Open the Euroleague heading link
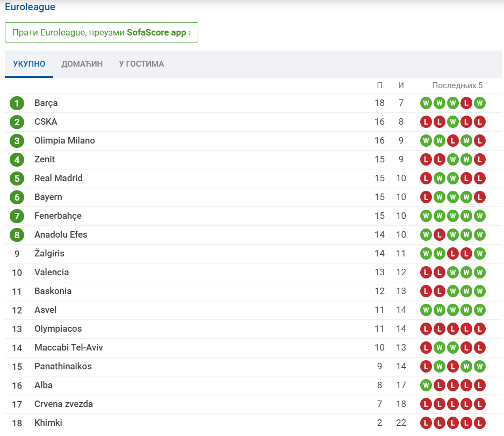The height and width of the screenshot is (436, 504). point(30,7)
